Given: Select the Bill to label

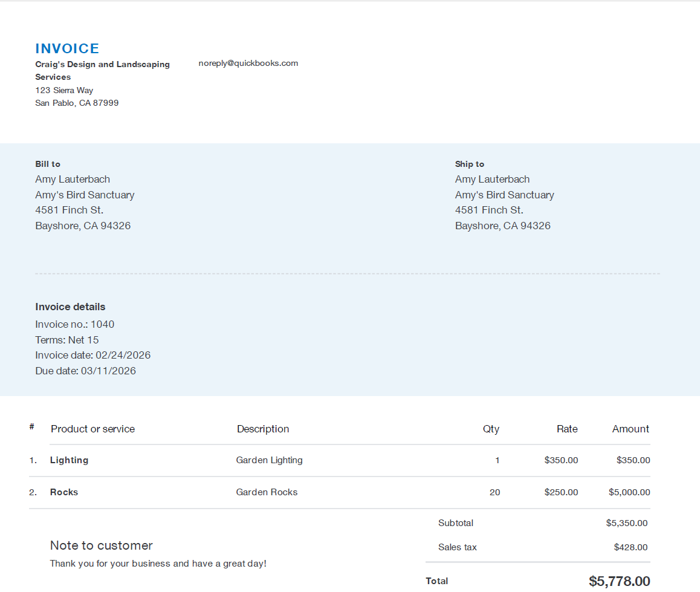Looking at the screenshot, I should click(x=48, y=164).
